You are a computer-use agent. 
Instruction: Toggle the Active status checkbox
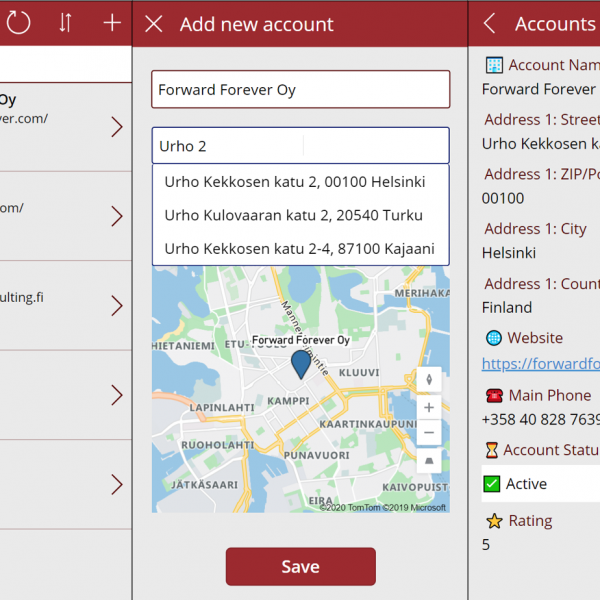(x=491, y=484)
